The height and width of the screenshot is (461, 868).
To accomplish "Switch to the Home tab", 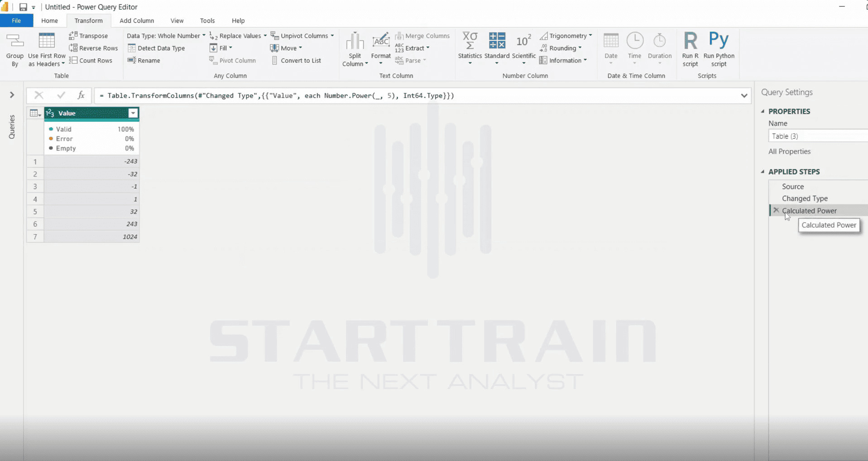I will tap(49, 20).
